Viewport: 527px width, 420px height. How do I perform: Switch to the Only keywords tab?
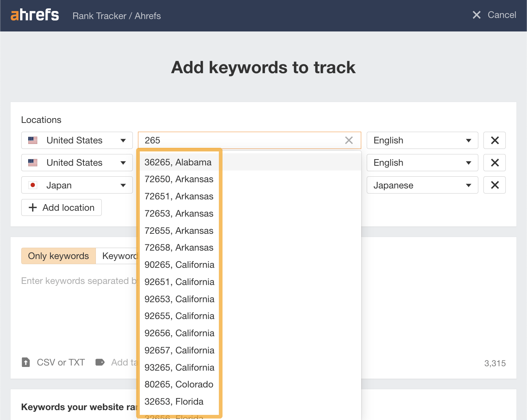point(58,256)
